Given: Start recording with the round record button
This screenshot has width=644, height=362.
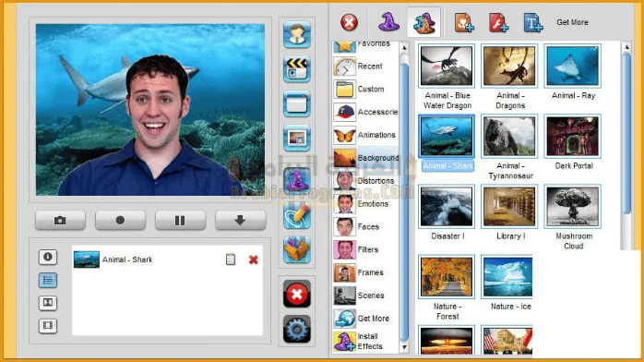Looking at the screenshot, I should (x=120, y=220).
